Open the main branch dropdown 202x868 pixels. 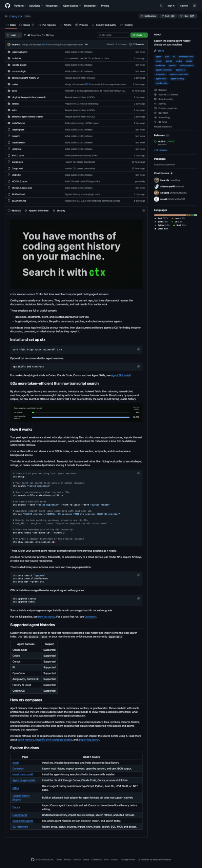[x=13, y=35]
